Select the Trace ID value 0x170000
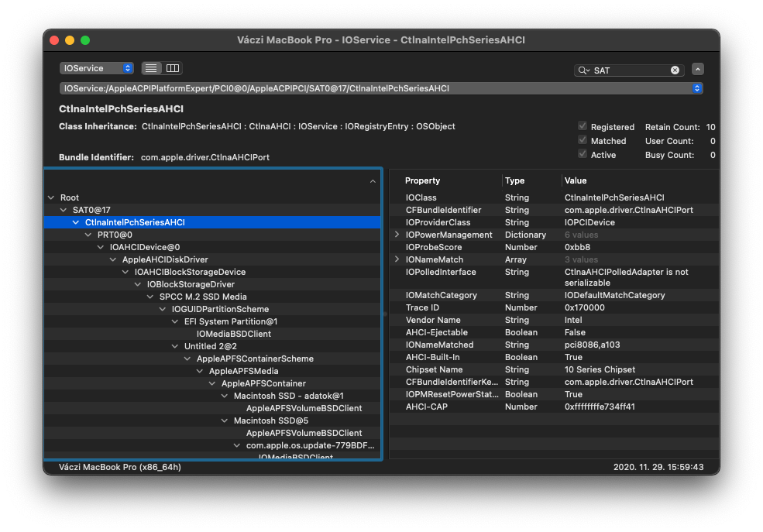763x532 pixels. pos(584,308)
